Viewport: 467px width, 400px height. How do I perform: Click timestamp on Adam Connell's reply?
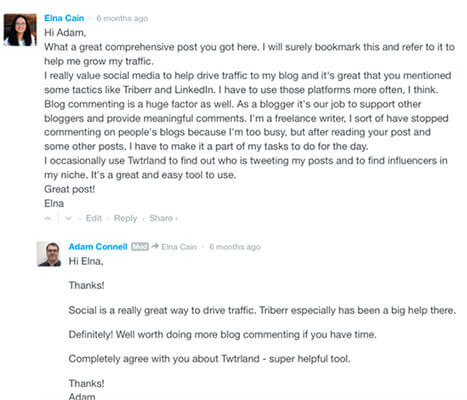point(235,247)
